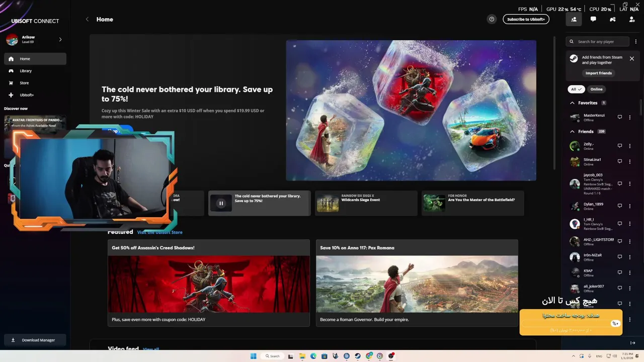Image resolution: width=644 pixels, height=362 pixels.
Task: Click the Winter Sale ice cubes banner image
Action: pos(411,110)
